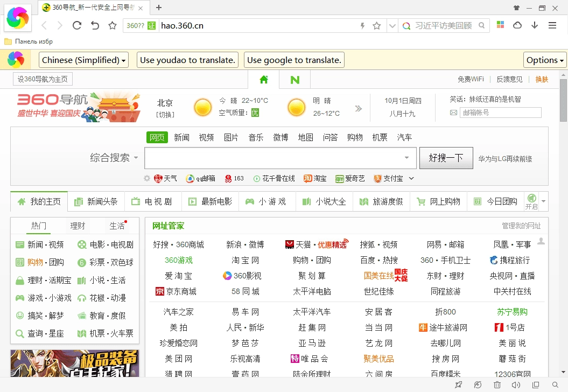The width and height of the screenshot is (568, 392).
Task: Open a new tab with plus button
Action: (159, 7)
